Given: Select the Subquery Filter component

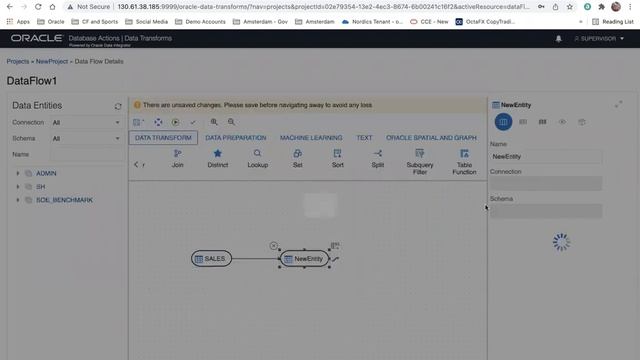Looking at the screenshot, I should point(420,162).
